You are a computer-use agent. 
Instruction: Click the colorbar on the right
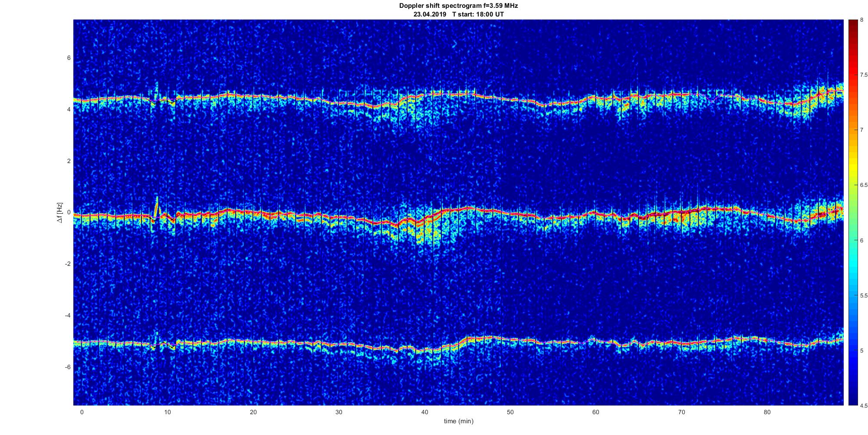click(x=853, y=213)
